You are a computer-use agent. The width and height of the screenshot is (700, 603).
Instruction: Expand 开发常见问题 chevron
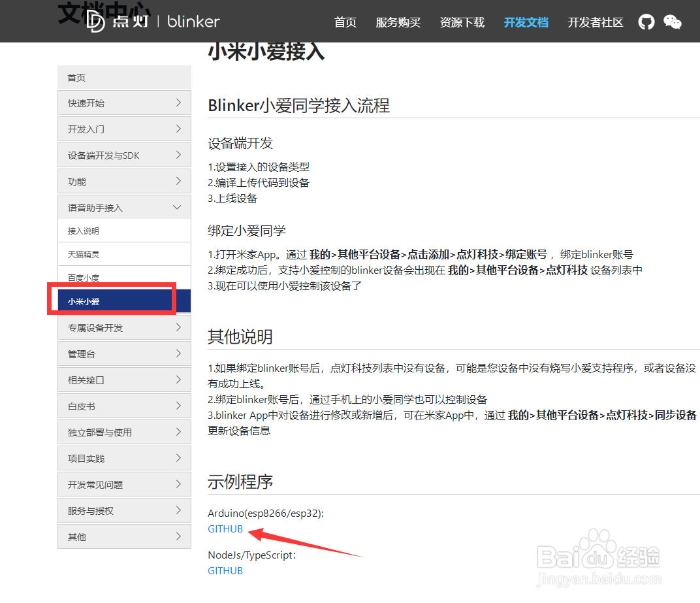[178, 484]
